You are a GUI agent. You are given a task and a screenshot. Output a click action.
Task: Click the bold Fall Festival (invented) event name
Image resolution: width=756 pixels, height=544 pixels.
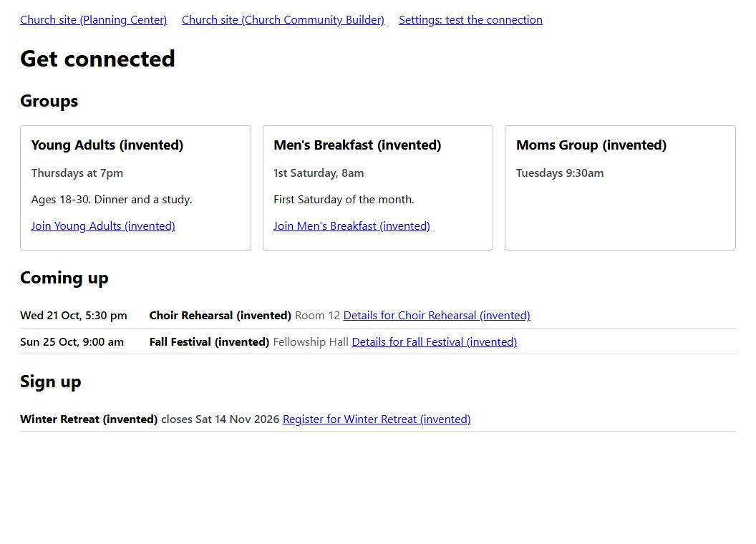point(209,342)
